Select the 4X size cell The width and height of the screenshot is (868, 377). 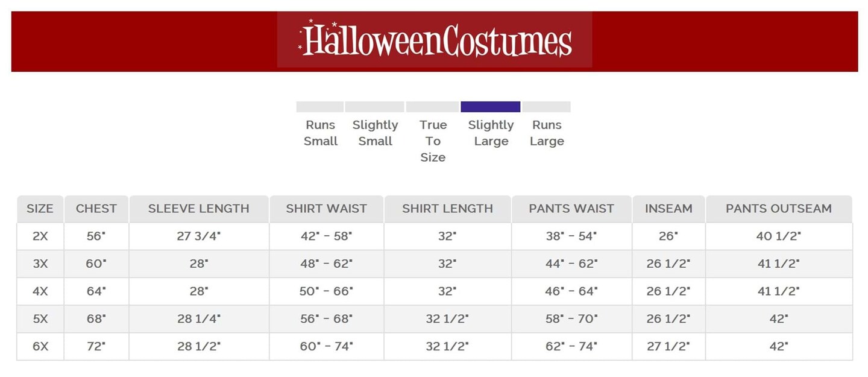point(40,291)
